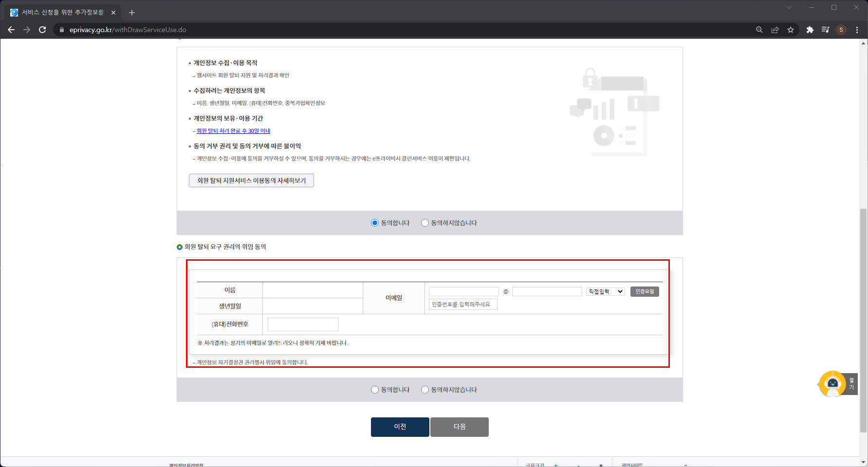
Task: Click 회원 탈퇴 요구 권리의 위임 동의 heading
Action: 225,247
